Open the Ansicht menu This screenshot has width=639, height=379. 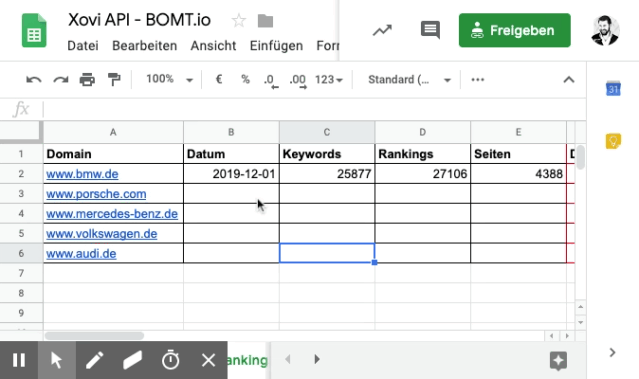(213, 46)
